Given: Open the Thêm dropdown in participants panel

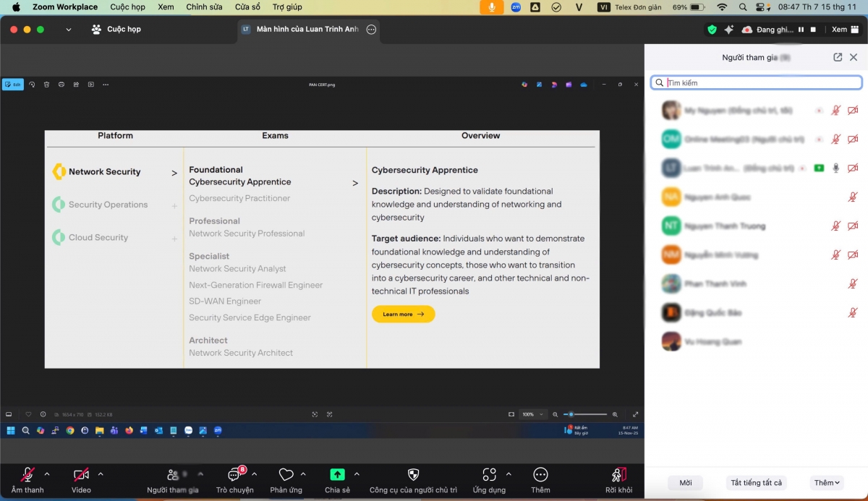Looking at the screenshot, I should (x=827, y=483).
